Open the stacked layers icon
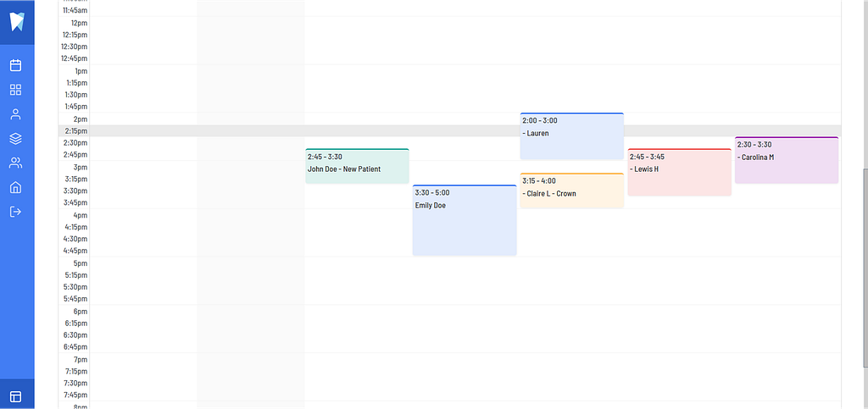This screenshot has width=868, height=409. point(15,139)
